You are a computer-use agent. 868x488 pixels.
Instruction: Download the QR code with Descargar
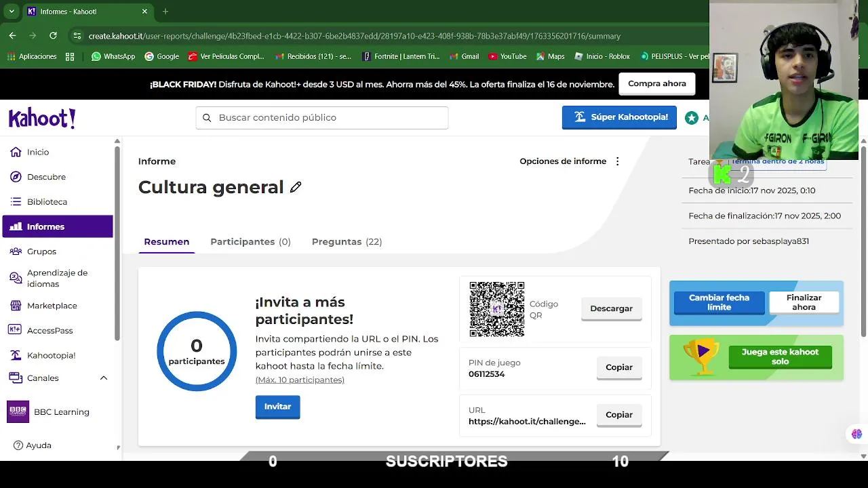point(611,308)
